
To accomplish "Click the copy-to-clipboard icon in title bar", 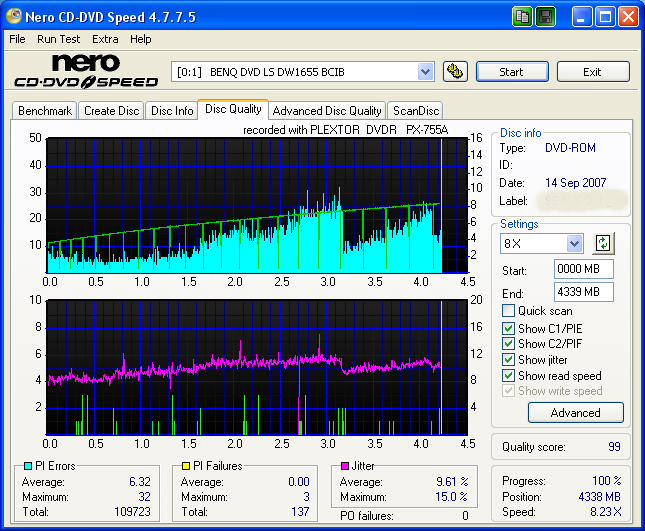I will pyautogui.click(x=522, y=17).
